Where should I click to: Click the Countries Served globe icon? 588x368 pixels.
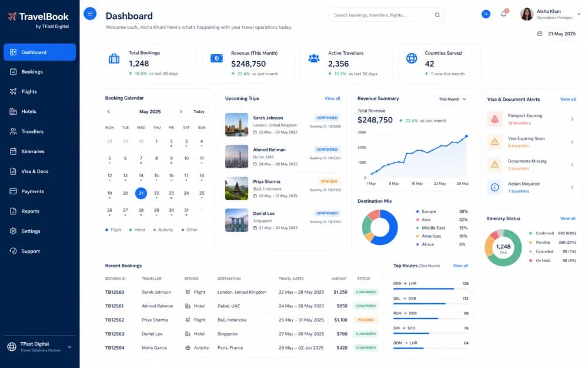(412, 58)
